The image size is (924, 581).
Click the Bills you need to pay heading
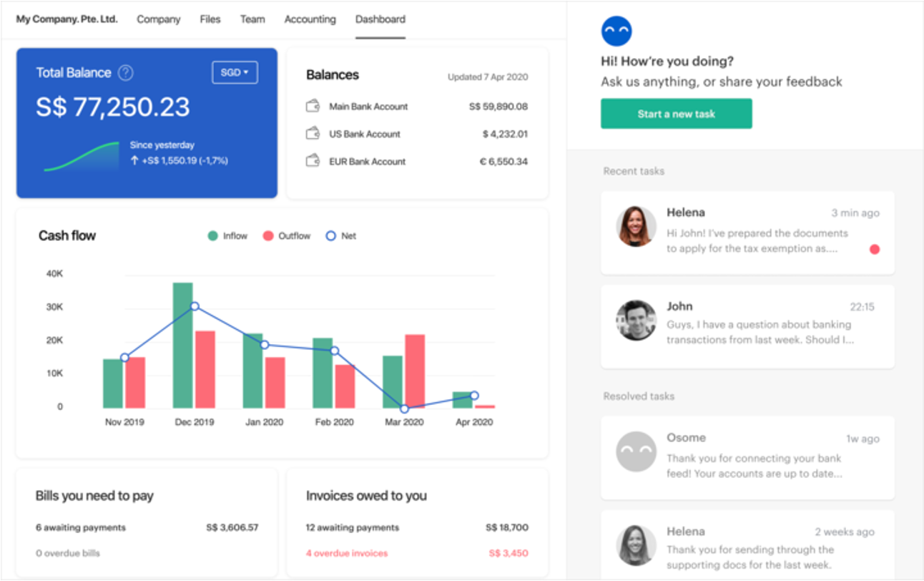click(94, 496)
